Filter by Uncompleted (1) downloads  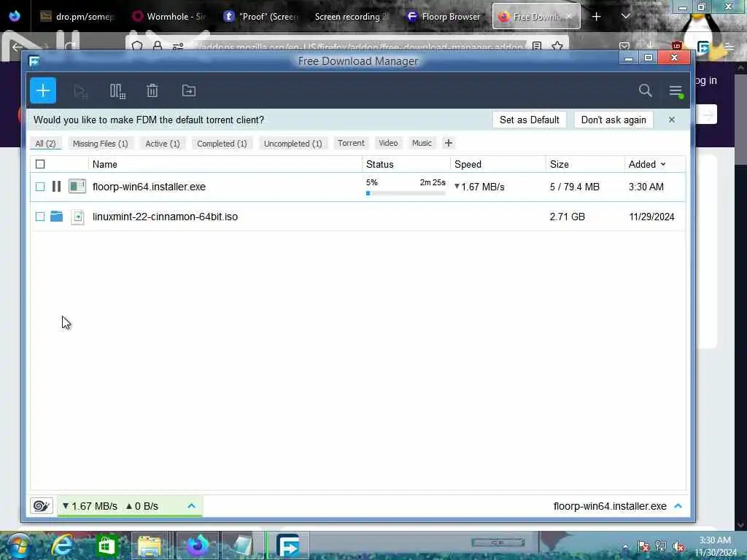[293, 144]
